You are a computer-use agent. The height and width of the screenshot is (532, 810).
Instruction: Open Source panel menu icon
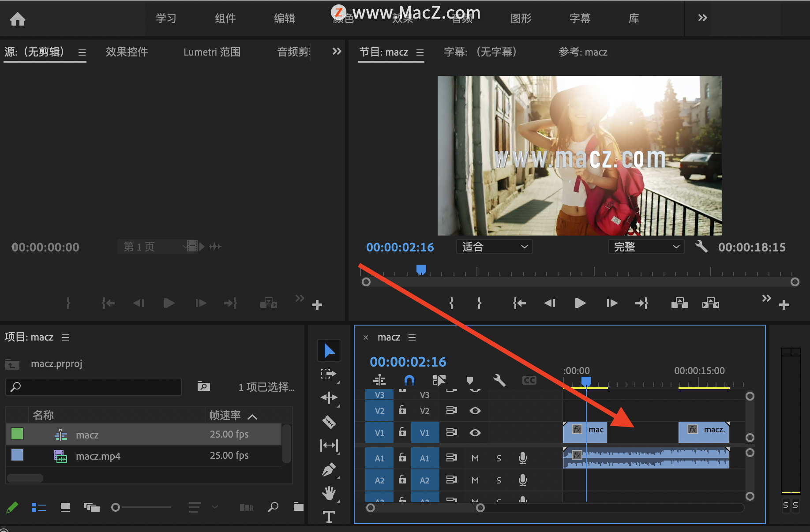click(82, 52)
